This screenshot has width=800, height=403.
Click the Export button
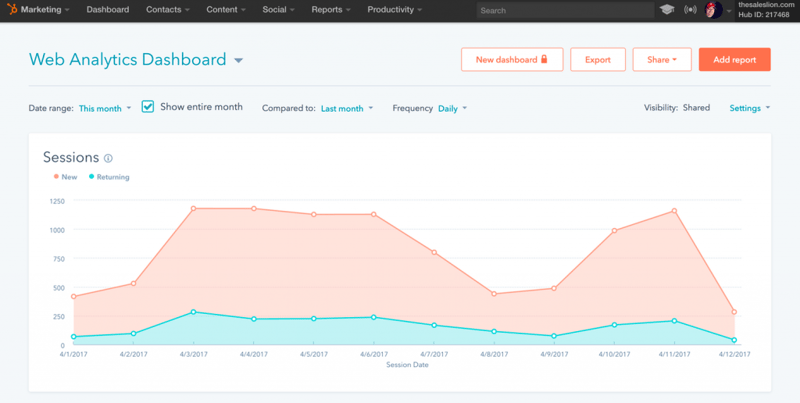tap(598, 60)
